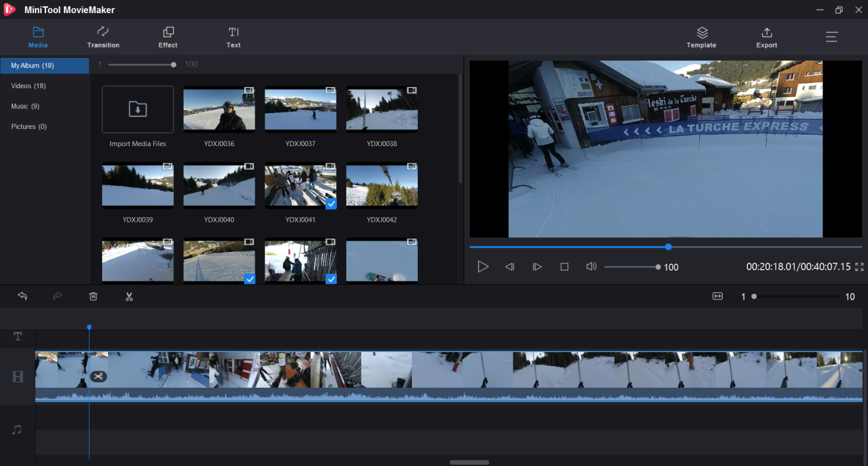The width and height of the screenshot is (868, 466).
Task: Step back to previous frame
Action: 509,267
